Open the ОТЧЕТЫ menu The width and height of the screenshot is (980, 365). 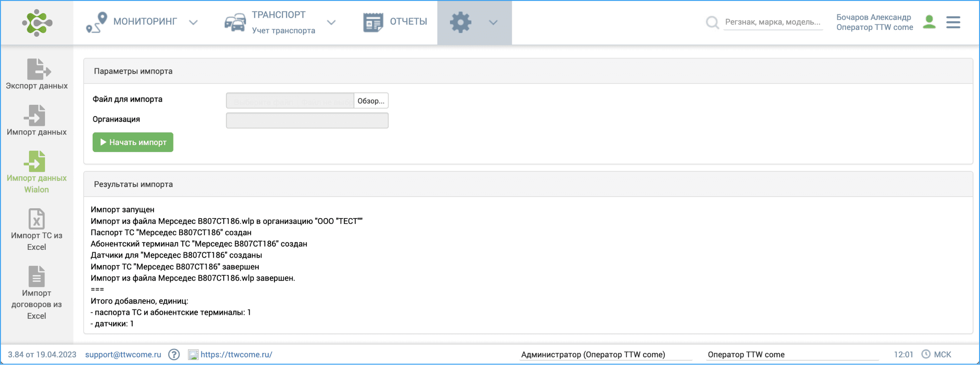[408, 22]
